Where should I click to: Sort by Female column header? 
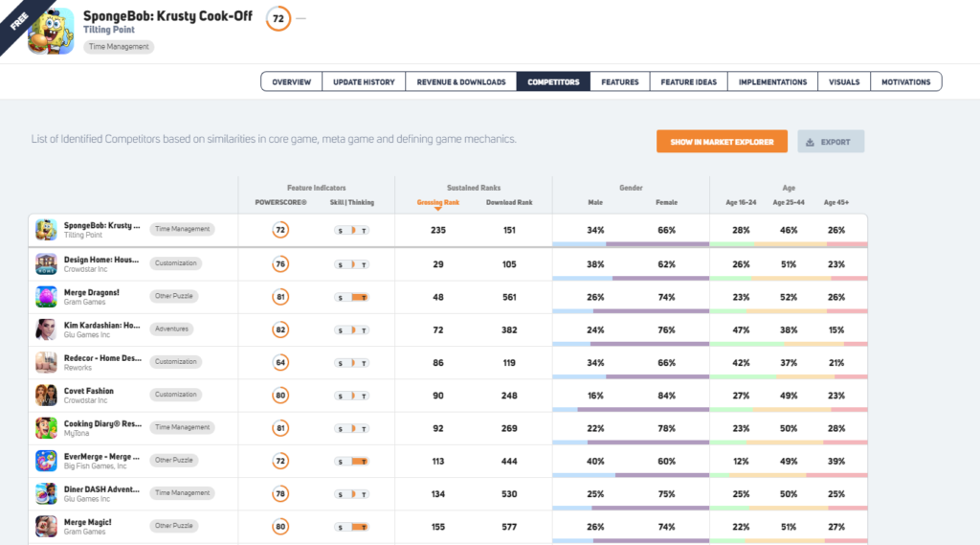[x=666, y=203]
